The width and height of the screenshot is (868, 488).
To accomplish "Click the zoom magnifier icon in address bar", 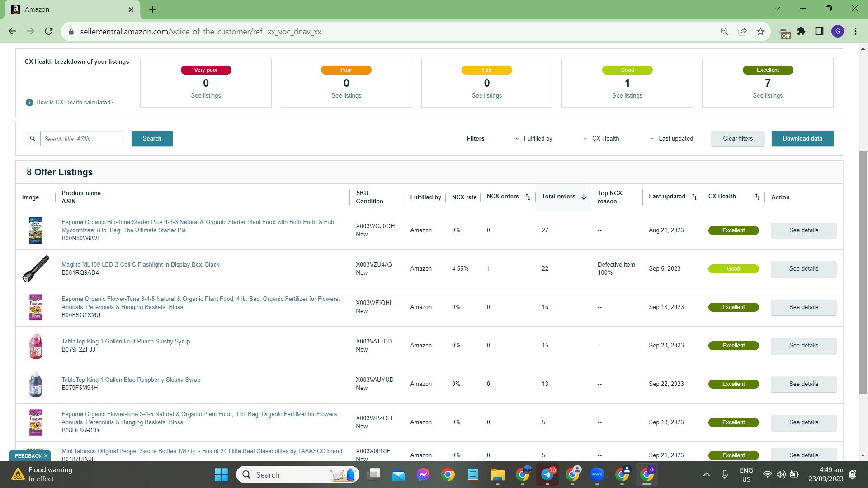I will (724, 32).
